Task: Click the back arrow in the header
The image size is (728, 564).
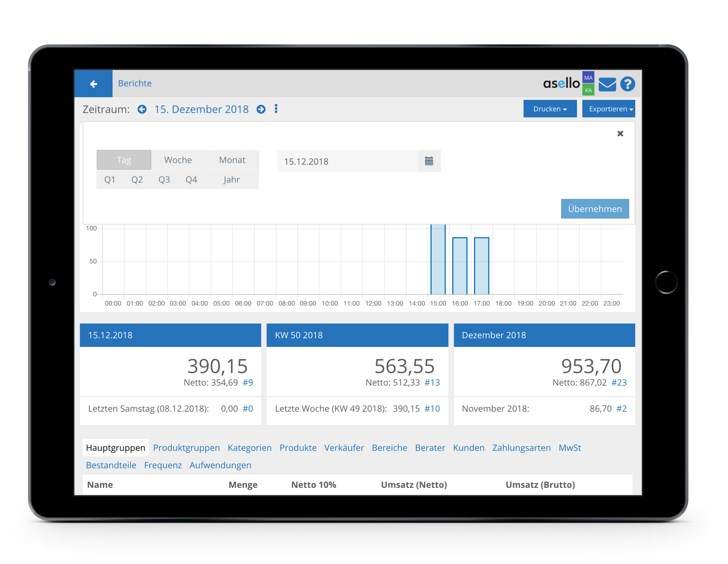Action: point(93,84)
